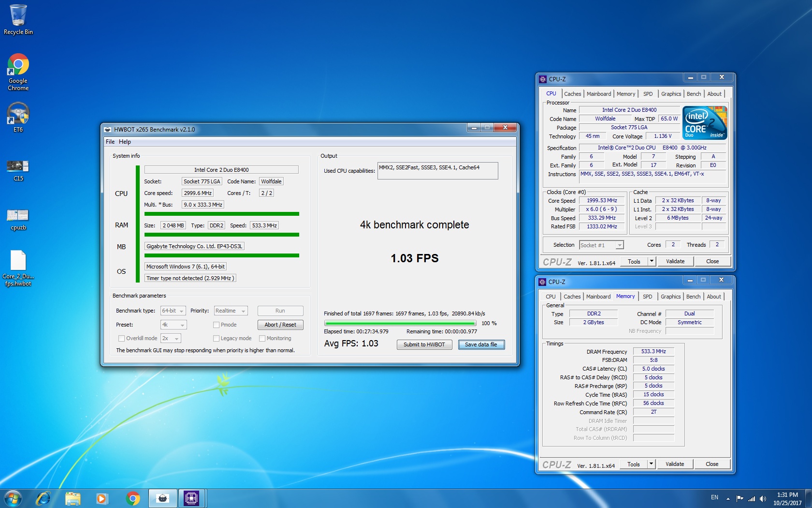The height and width of the screenshot is (508, 812).
Task: Open the Action Center flag icon
Action: (739, 498)
